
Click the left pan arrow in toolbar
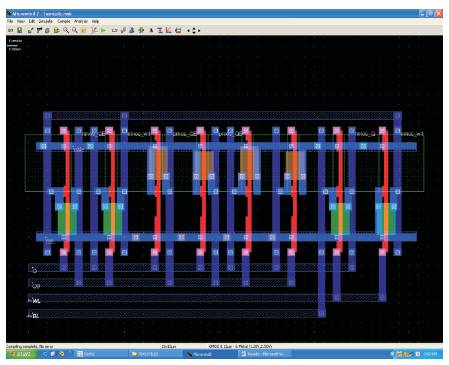[x=188, y=30]
